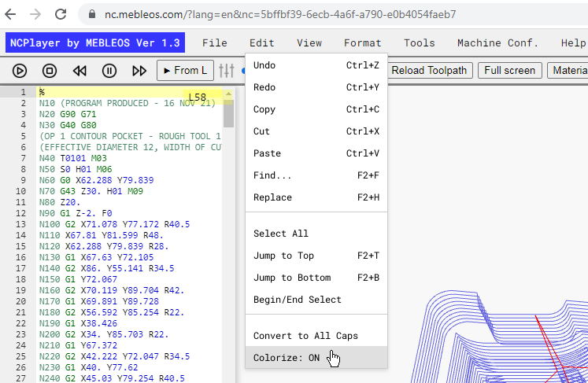Image resolution: width=588 pixels, height=383 pixels.
Task: Click the code editor vertical scrollbar thumb
Action: (x=228, y=113)
